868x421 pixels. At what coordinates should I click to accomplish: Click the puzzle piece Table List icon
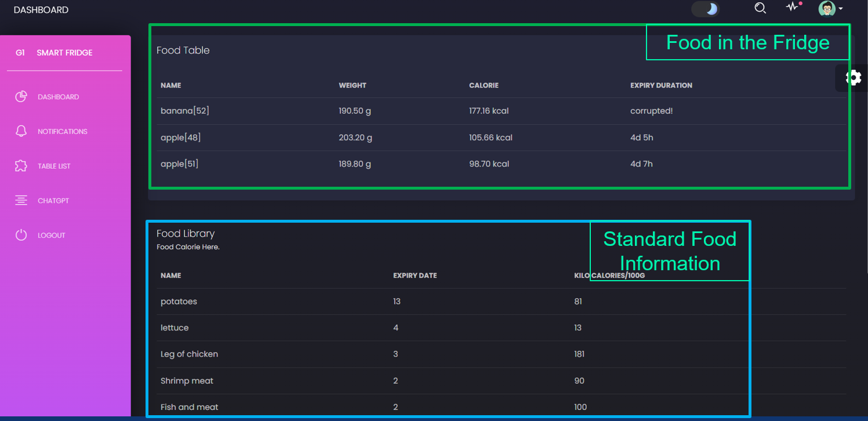coord(21,166)
